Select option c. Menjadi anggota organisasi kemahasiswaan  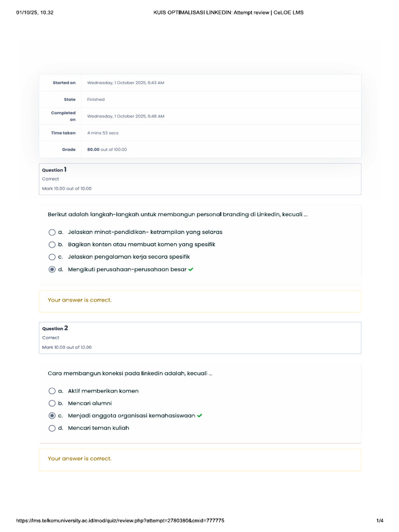click(x=52, y=416)
